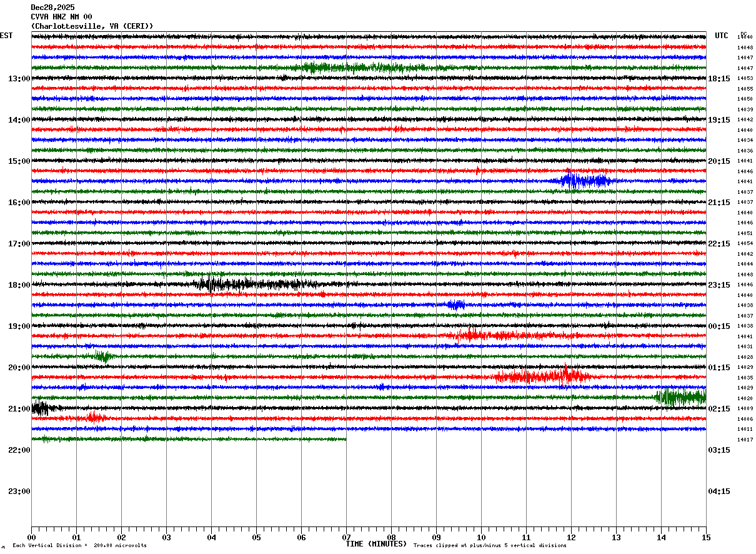Viewport: 756px width, 554px height.
Task: Select the 14:00 EST time label
Action: (x=19, y=120)
